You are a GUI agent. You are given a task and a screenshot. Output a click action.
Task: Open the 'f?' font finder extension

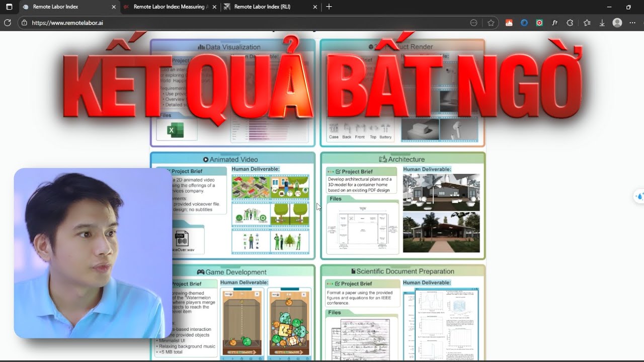coord(554,23)
